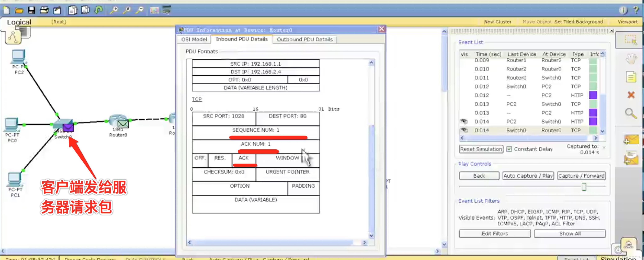Click the network information icon

click(x=623, y=10)
